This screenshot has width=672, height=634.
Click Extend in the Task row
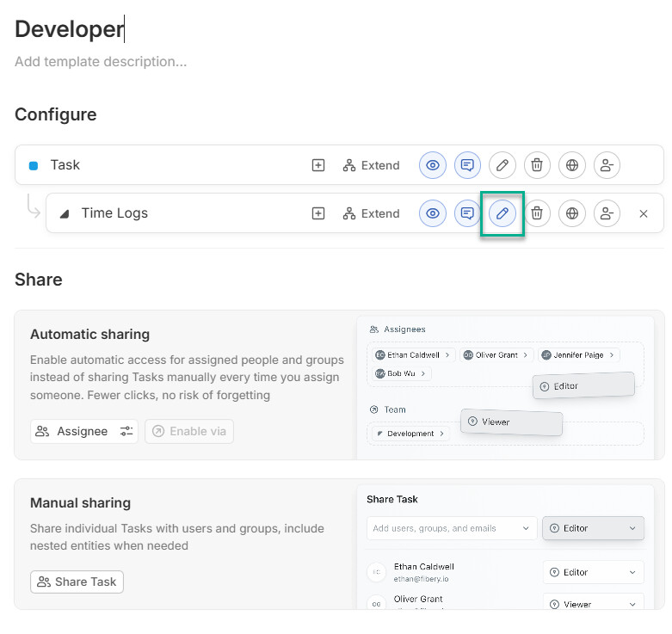click(x=371, y=165)
